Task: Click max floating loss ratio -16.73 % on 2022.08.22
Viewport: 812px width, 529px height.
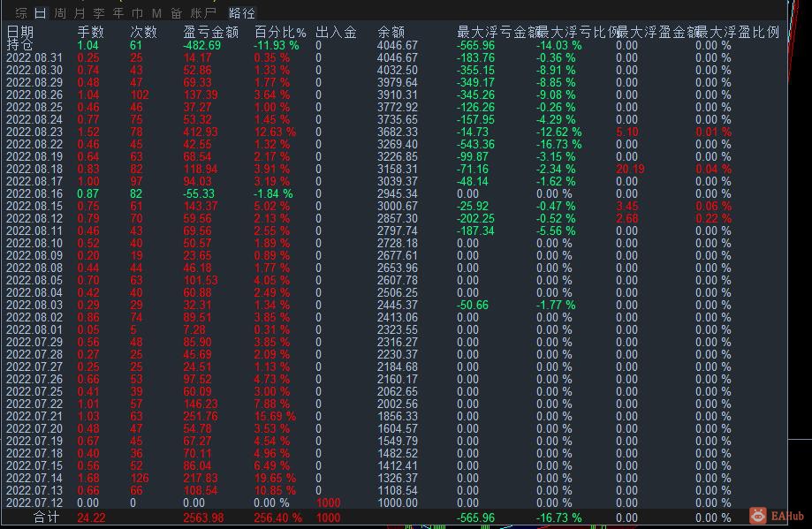Action: (558, 145)
